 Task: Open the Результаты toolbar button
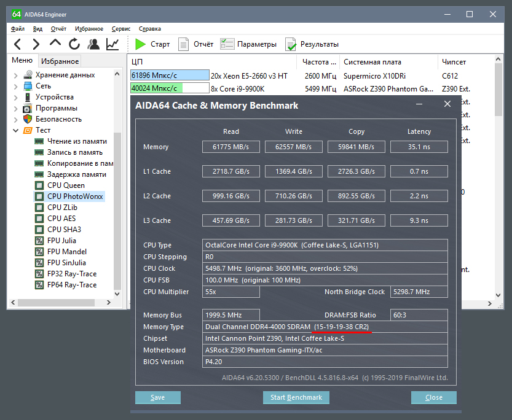pos(312,44)
